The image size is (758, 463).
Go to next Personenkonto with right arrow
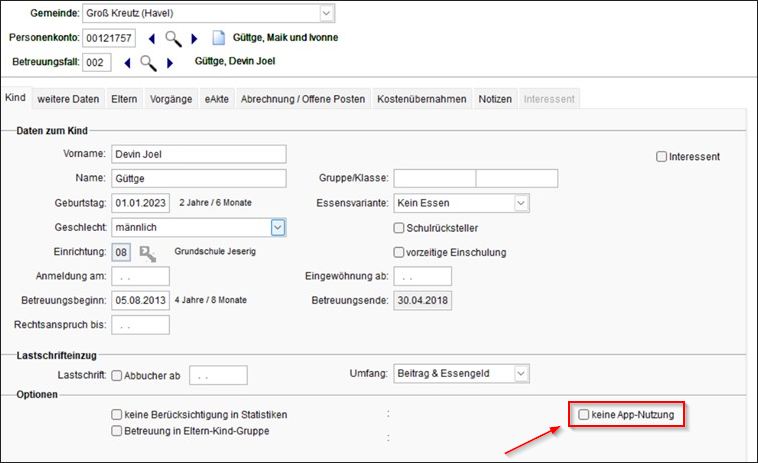[194, 38]
